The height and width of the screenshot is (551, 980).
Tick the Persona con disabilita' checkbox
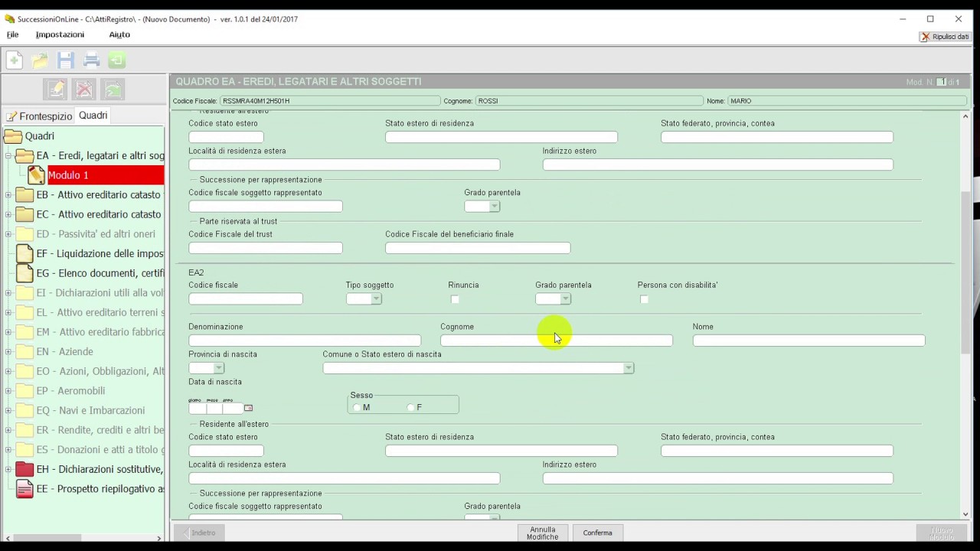[x=644, y=299]
